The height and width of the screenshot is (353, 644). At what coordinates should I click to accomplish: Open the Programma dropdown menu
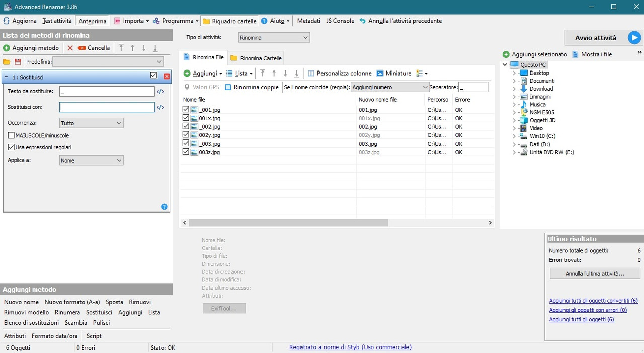coord(176,21)
